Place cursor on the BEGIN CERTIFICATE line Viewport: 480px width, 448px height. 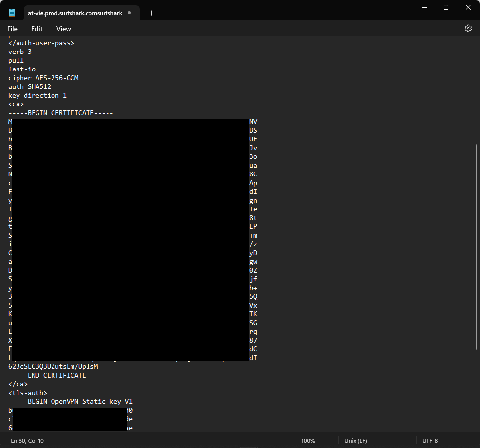[61, 113]
